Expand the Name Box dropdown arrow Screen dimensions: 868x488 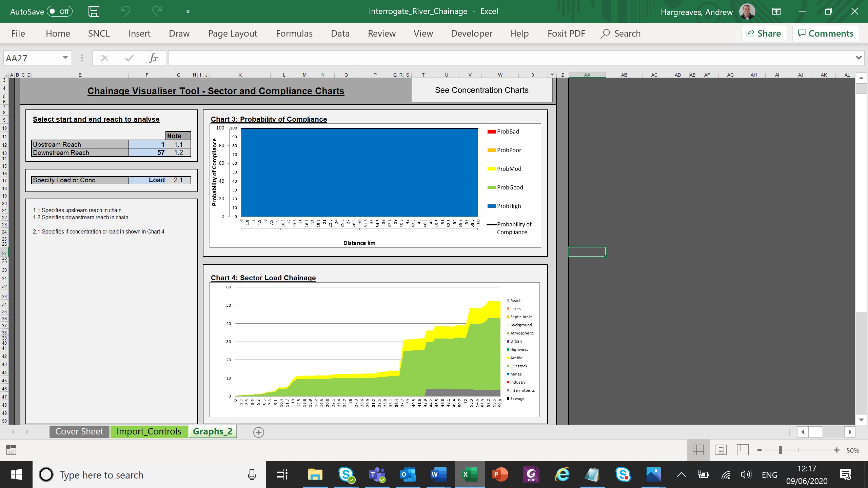click(x=65, y=58)
